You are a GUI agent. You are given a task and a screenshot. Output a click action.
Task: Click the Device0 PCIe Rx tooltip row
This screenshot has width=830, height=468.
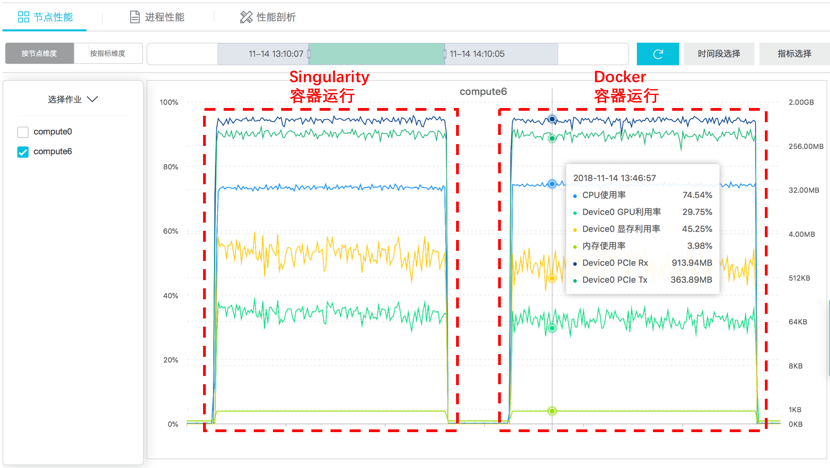click(x=643, y=263)
